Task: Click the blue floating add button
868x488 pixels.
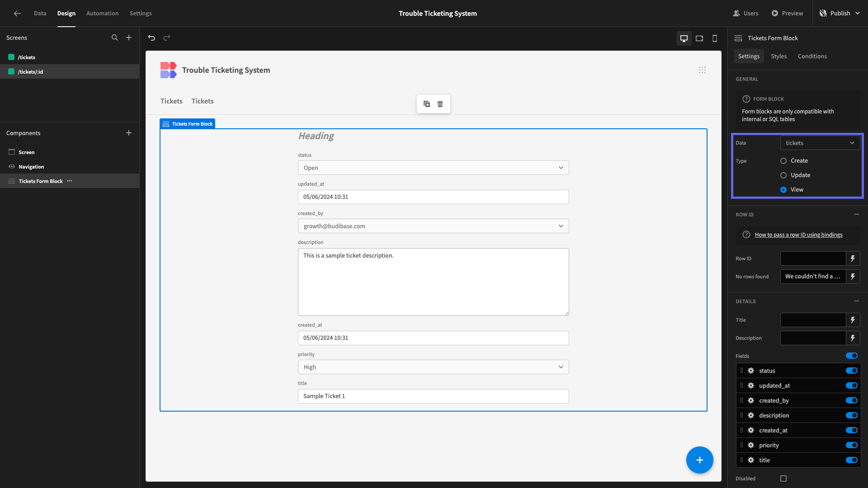Action: click(x=699, y=460)
